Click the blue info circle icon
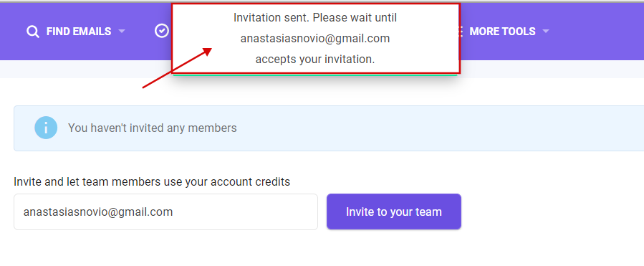The height and width of the screenshot is (266, 644). 46,128
